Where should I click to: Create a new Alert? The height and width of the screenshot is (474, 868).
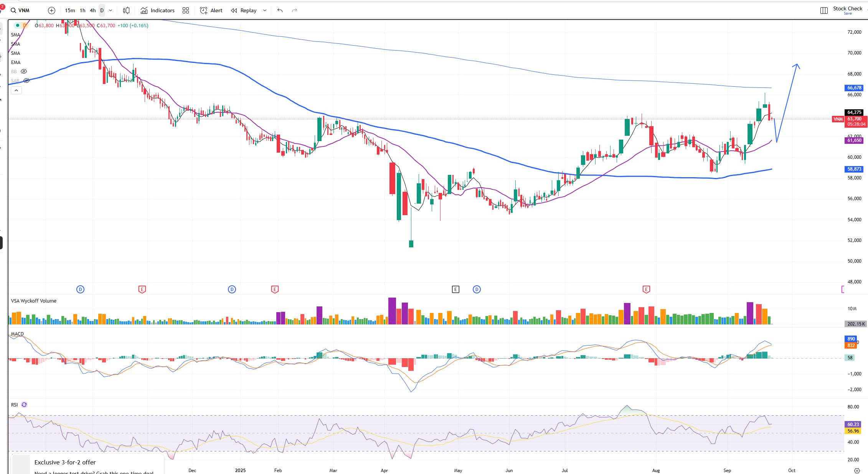(211, 10)
